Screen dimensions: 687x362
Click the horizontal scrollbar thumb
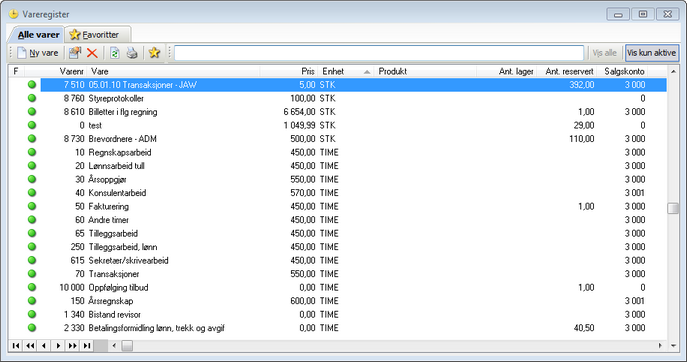tap(127, 346)
